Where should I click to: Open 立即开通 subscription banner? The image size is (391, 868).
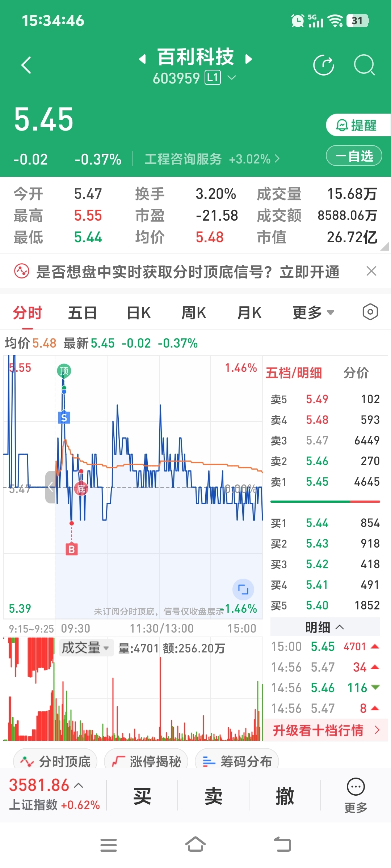point(310,272)
